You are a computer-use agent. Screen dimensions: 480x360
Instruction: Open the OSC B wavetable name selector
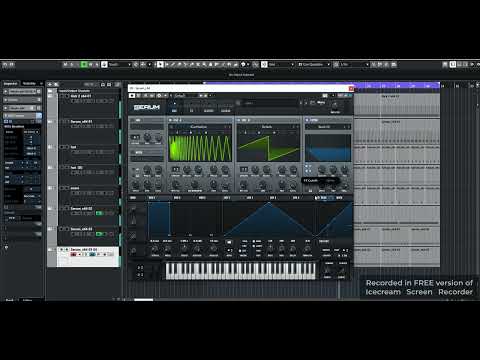pyautogui.click(x=267, y=127)
